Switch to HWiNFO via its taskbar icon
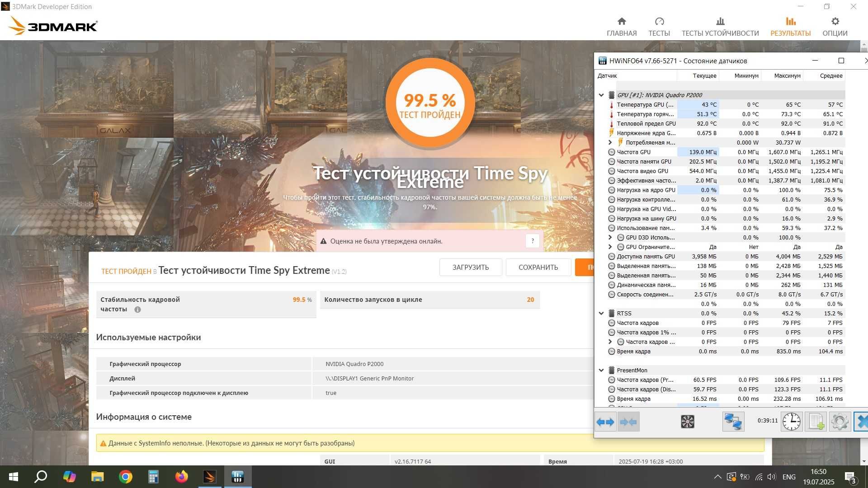The width and height of the screenshot is (868, 488). tap(238, 477)
